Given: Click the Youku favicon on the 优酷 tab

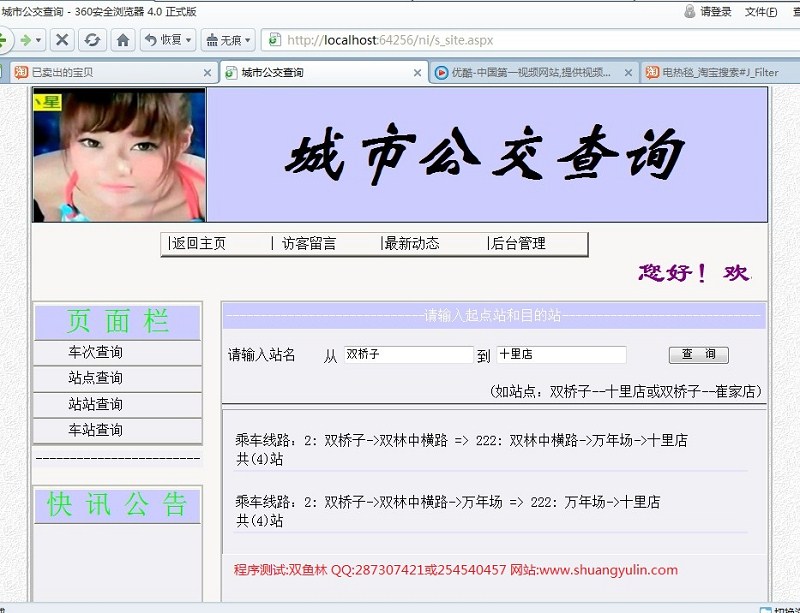Looking at the screenshot, I should point(441,72).
